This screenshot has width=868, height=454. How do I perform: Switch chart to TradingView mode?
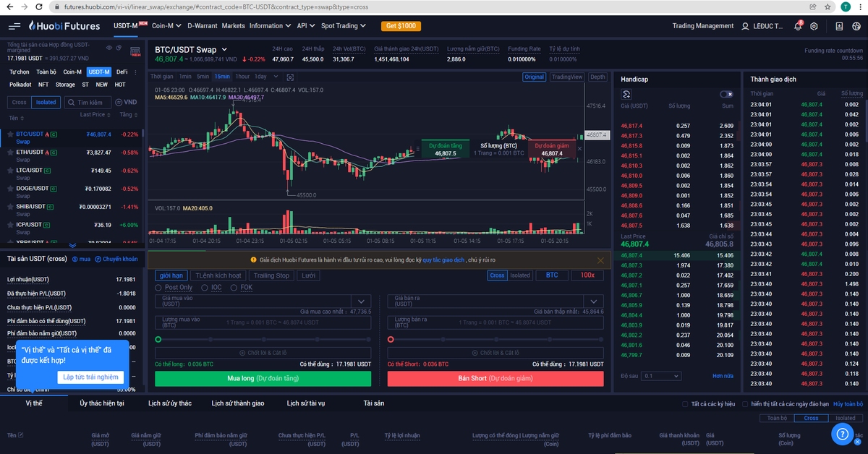click(566, 77)
